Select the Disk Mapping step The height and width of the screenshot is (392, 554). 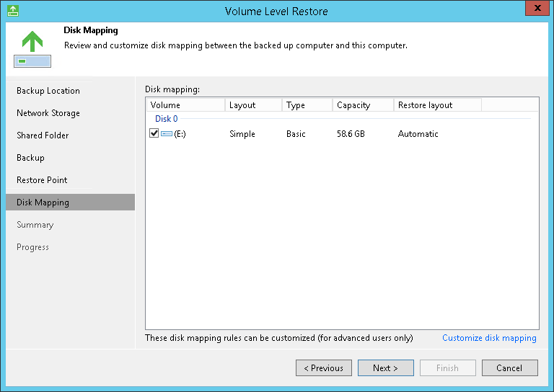pyautogui.click(x=70, y=202)
